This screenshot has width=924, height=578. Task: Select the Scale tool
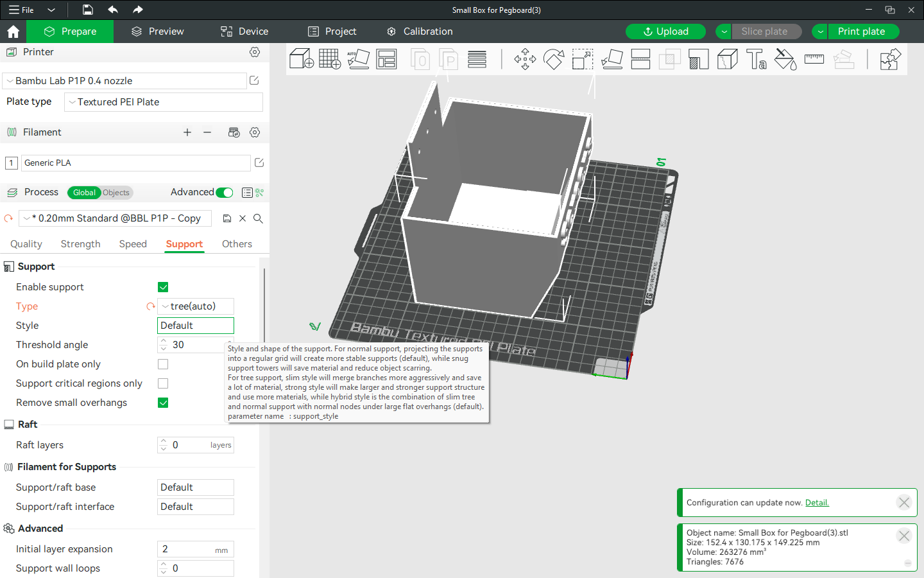[583, 59]
